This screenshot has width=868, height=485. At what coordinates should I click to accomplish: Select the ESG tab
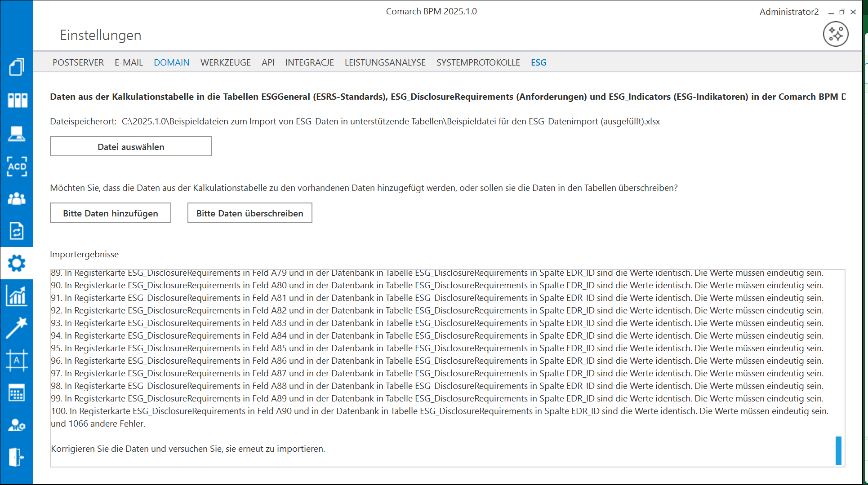coord(539,62)
